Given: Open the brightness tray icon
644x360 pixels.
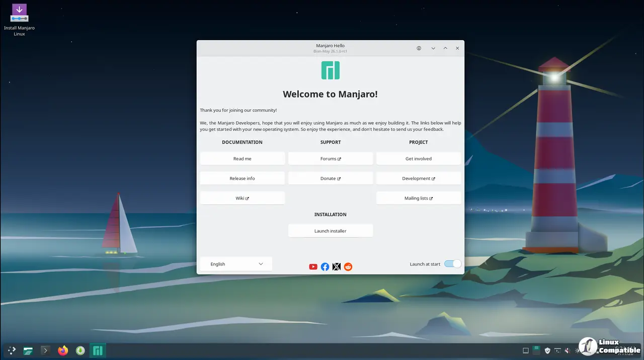Looking at the screenshot, I should tap(577, 350).
